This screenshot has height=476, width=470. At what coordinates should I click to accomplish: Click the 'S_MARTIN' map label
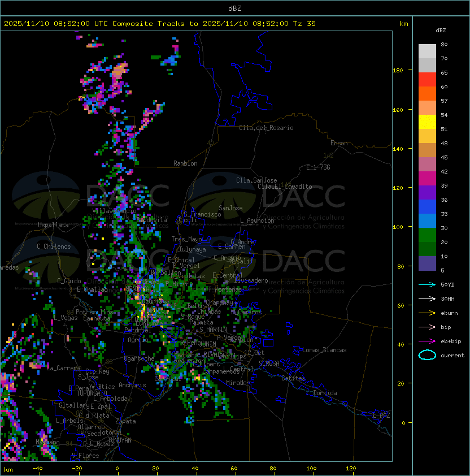213,330
